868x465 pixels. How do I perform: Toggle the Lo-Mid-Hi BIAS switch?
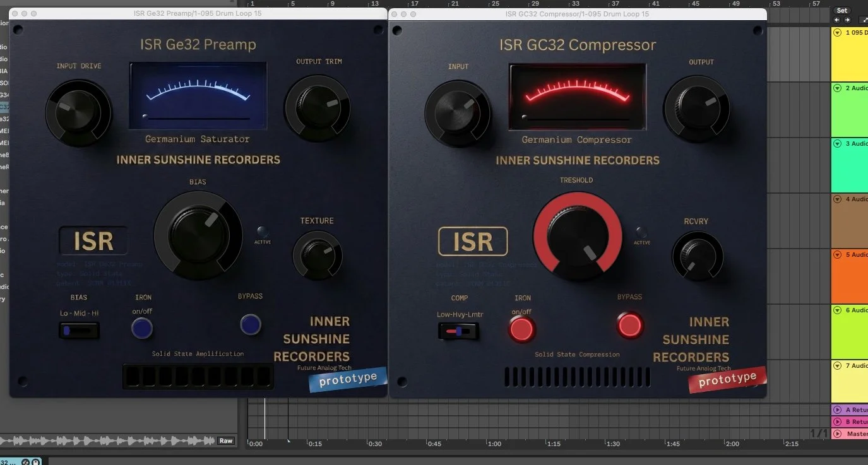point(79,330)
